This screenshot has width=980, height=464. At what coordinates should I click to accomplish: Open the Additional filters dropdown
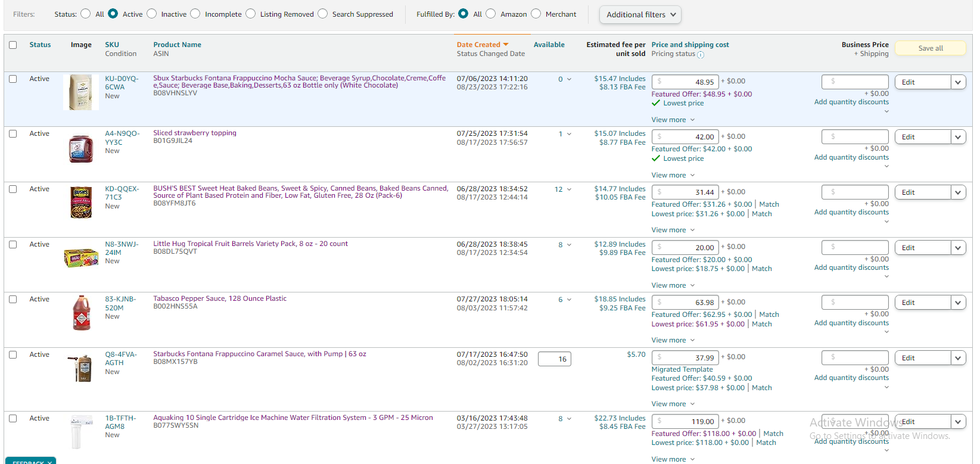pyautogui.click(x=640, y=14)
